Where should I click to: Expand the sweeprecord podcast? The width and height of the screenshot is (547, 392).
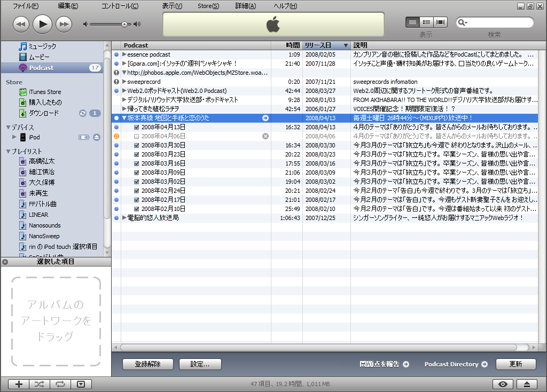point(124,82)
